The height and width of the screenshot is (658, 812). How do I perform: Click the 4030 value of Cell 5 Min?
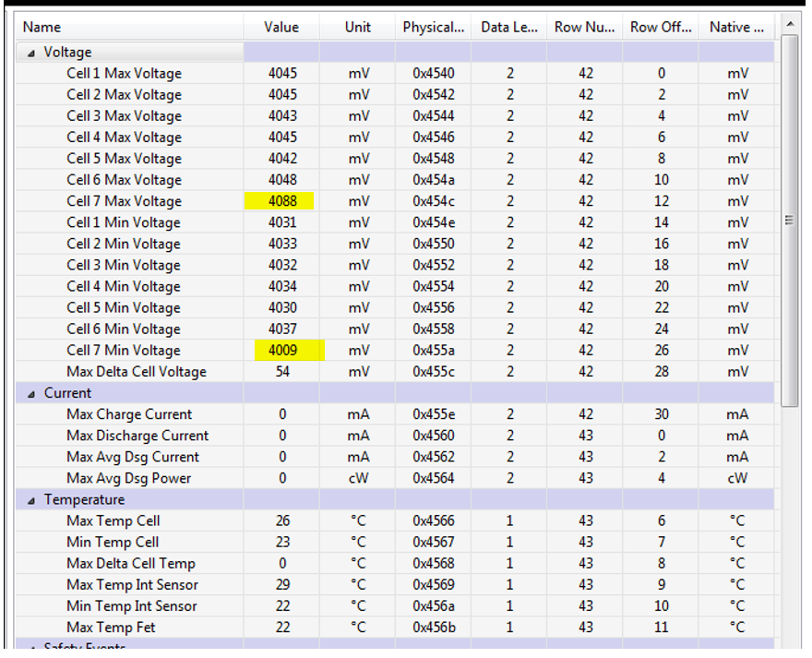point(282,307)
